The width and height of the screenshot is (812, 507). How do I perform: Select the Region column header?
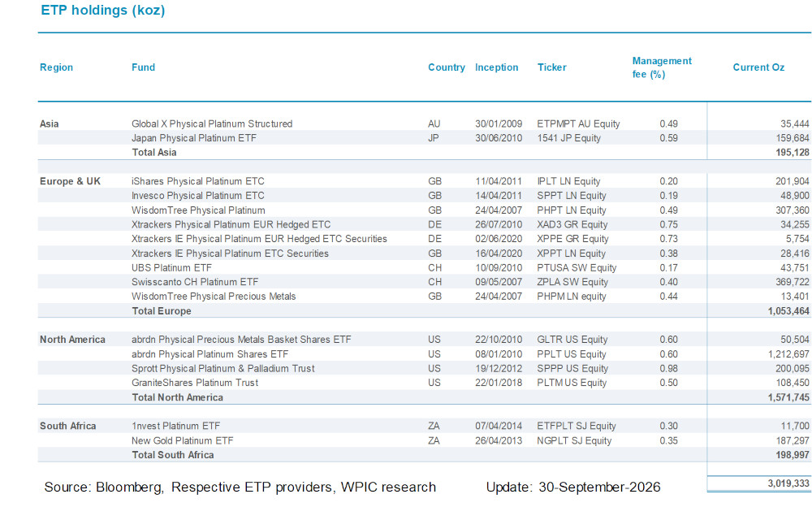(x=57, y=67)
